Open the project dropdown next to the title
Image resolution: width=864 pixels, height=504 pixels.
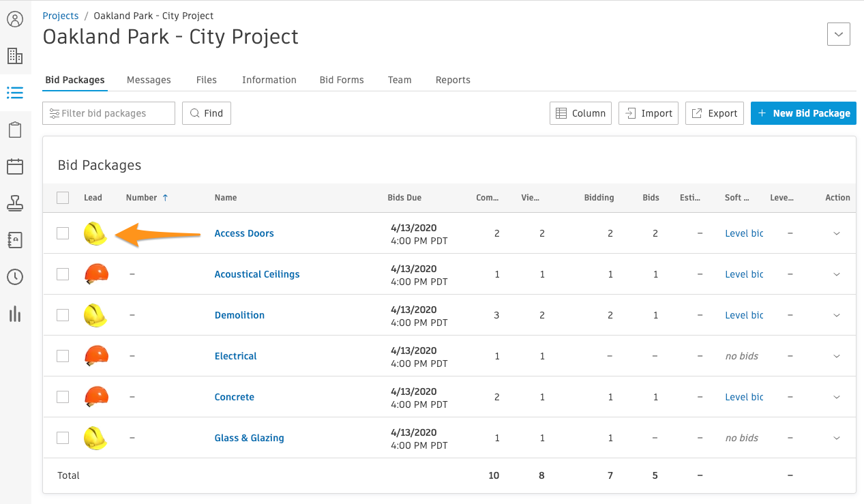(x=839, y=33)
